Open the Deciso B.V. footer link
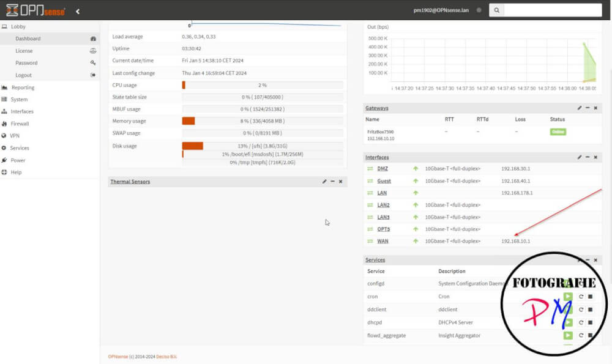This screenshot has height=364, width=612. tap(166, 357)
